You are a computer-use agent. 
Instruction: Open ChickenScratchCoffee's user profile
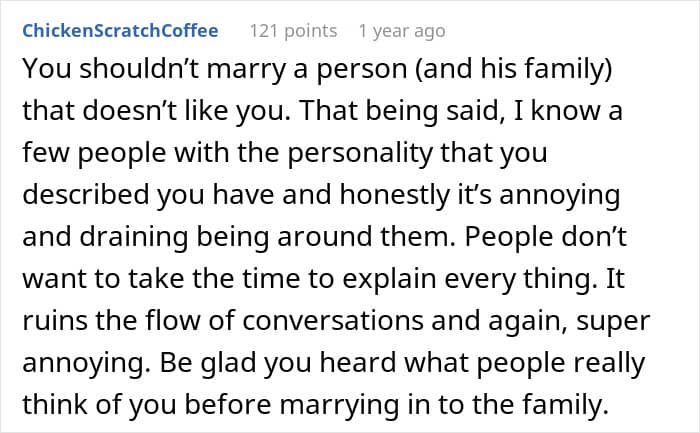coord(120,30)
